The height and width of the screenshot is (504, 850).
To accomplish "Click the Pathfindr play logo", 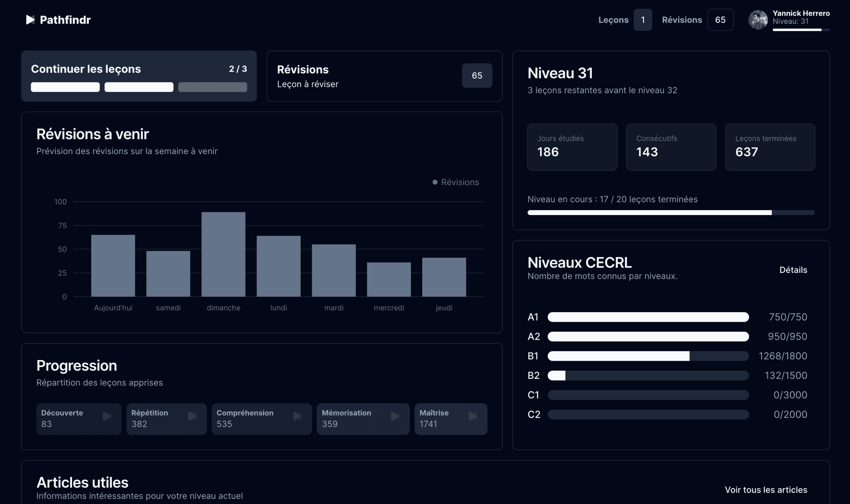I will 30,20.
